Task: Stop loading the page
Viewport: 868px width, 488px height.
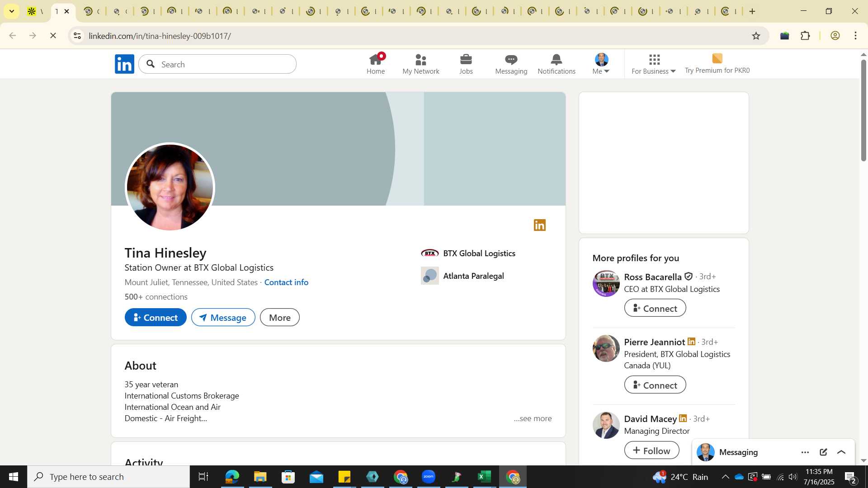Action: (53, 36)
